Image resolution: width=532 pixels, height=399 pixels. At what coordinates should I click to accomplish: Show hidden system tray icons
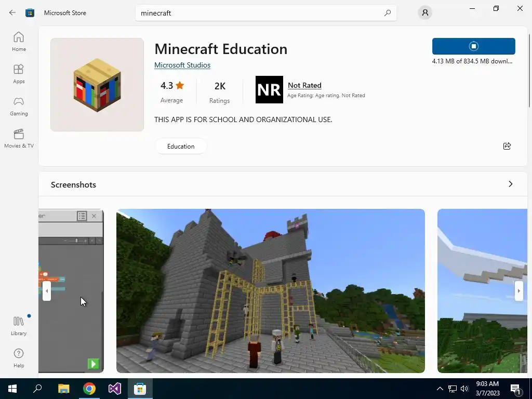tap(440, 389)
